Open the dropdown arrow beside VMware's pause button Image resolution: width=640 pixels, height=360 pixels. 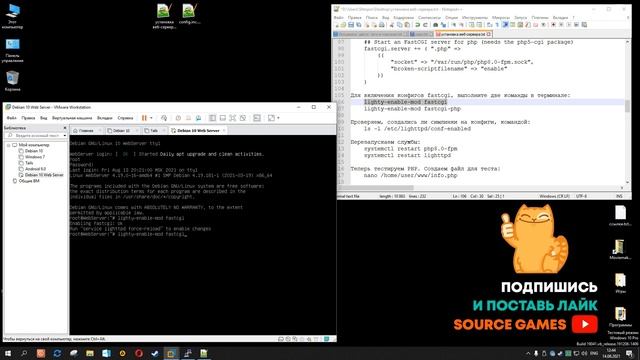click(x=151, y=118)
